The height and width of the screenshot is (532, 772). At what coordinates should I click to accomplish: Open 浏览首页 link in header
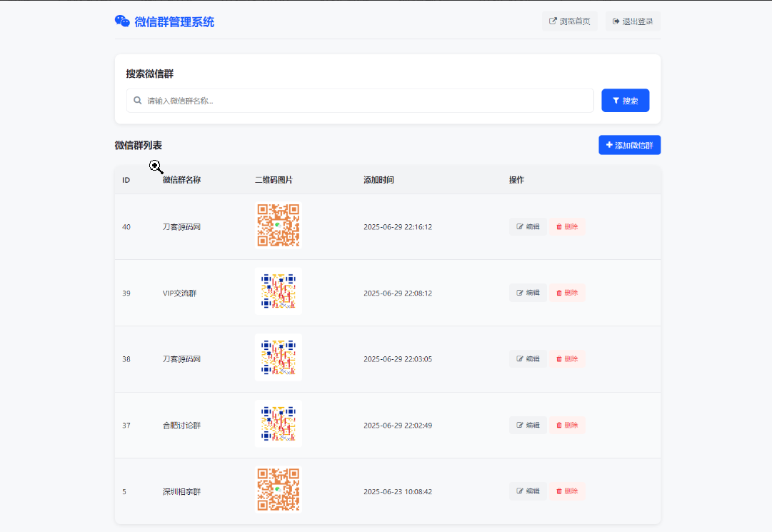coord(570,21)
